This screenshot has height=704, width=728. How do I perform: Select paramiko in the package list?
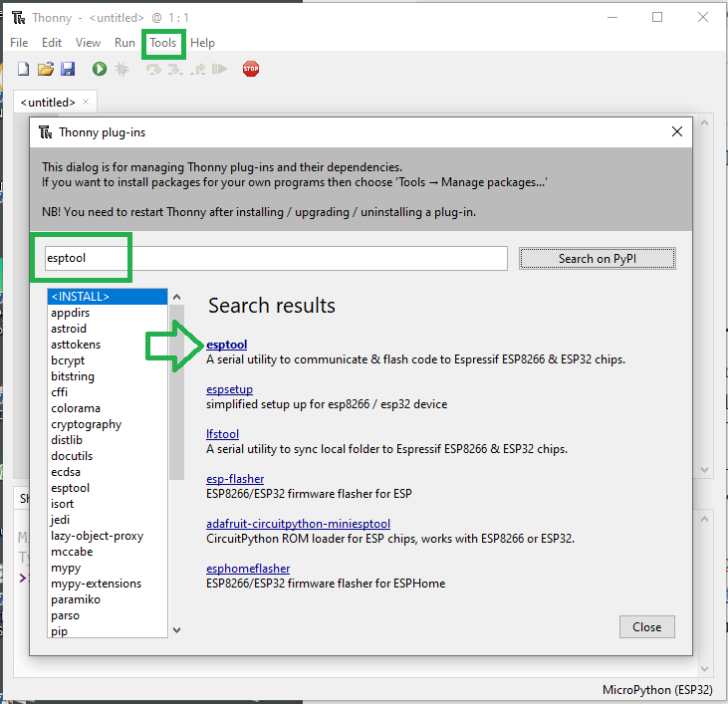108,599
